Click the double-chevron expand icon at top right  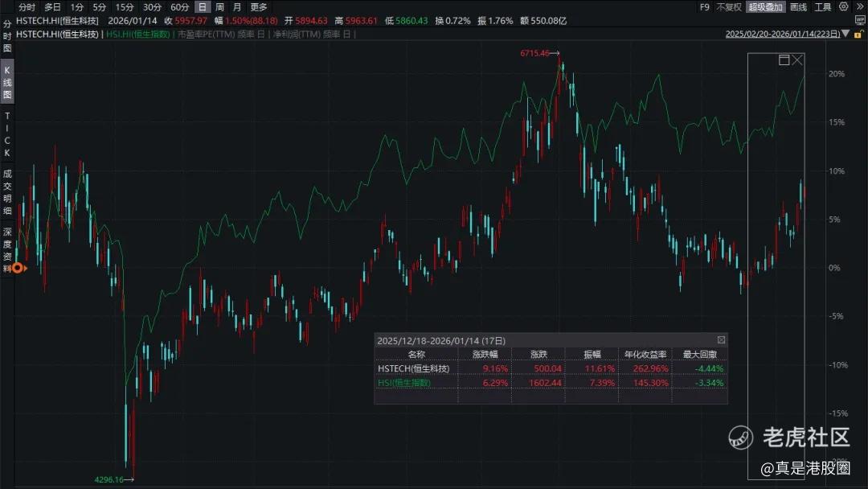(x=858, y=6)
